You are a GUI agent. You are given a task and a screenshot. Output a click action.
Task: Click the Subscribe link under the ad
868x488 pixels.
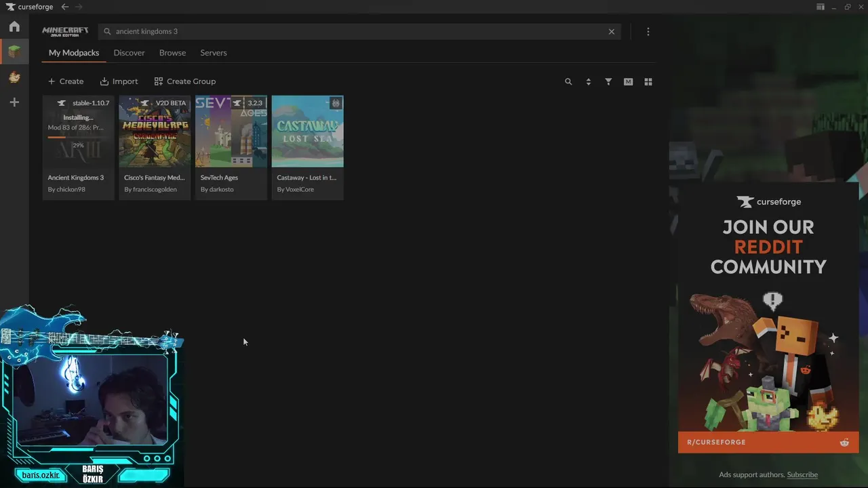pyautogui.click(x=802, y=474)
